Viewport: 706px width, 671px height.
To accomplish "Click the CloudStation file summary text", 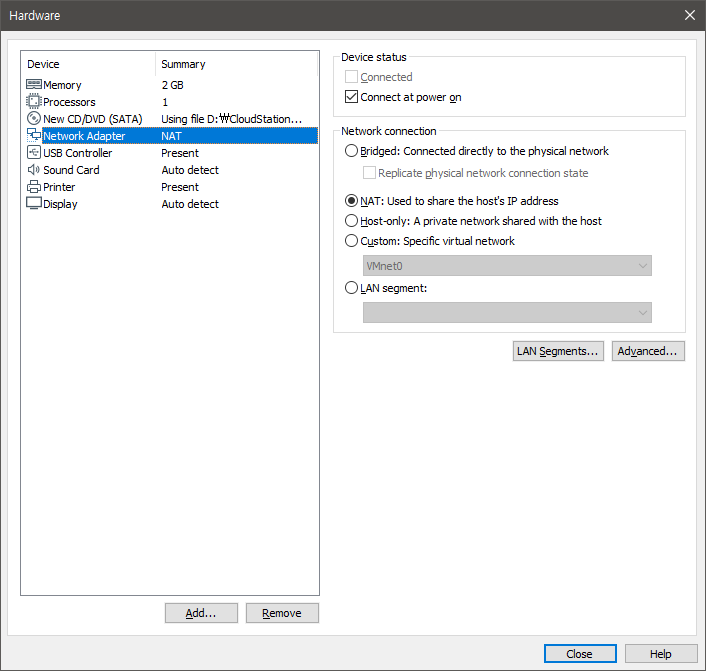I will pos(231,119).
